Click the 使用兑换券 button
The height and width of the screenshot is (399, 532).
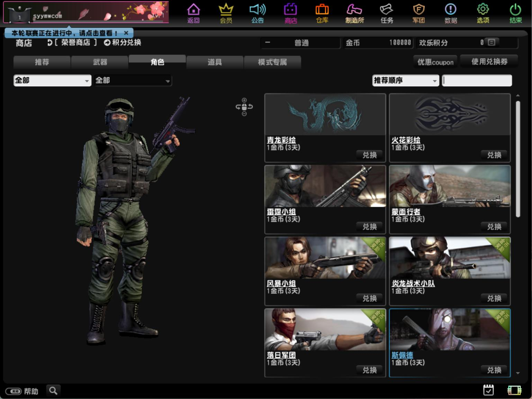point(489,62)
